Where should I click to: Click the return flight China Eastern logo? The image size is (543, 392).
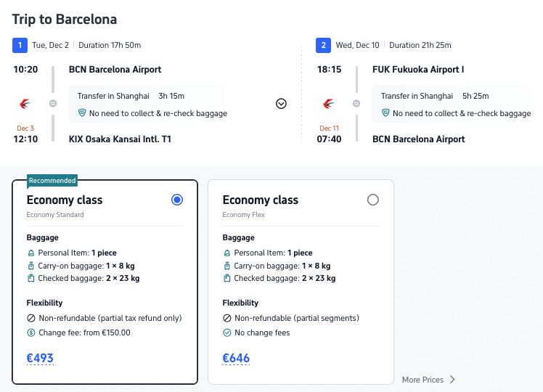pos(329,104)
